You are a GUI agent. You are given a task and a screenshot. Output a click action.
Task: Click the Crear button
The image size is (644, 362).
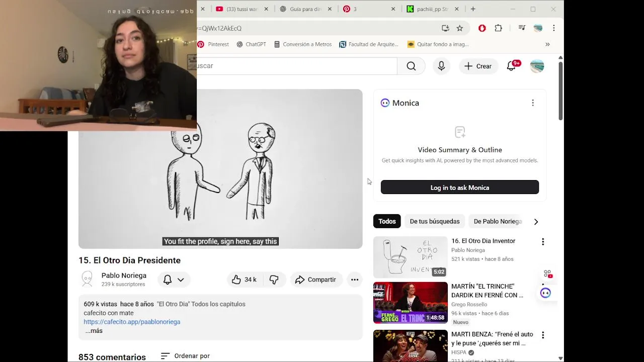(x=478, y=66)
